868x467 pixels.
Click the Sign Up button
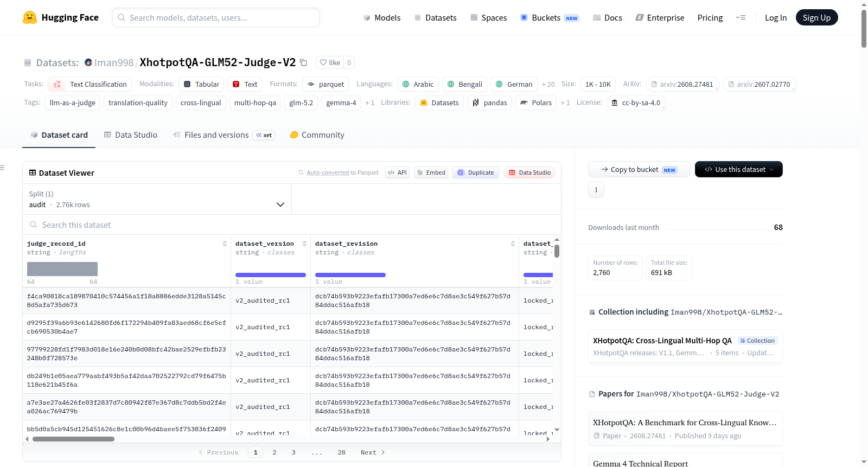817,17
